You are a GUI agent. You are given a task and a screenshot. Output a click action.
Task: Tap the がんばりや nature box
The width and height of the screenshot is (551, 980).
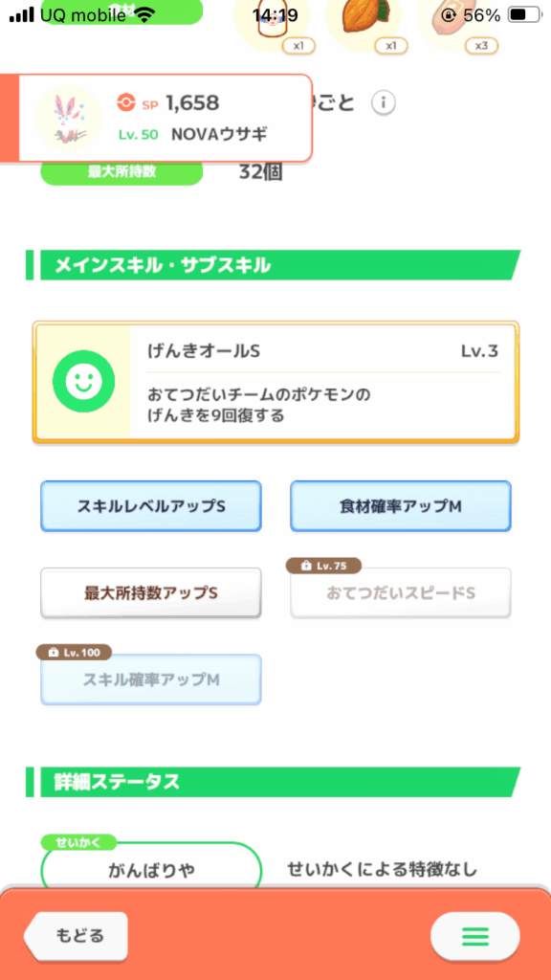tap(151, 869)
